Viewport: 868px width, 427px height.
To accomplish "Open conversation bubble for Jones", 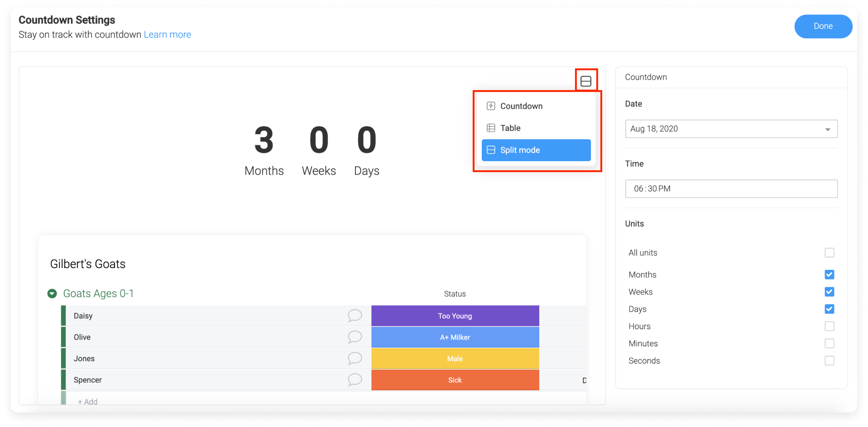I will (x=355, y=358).
